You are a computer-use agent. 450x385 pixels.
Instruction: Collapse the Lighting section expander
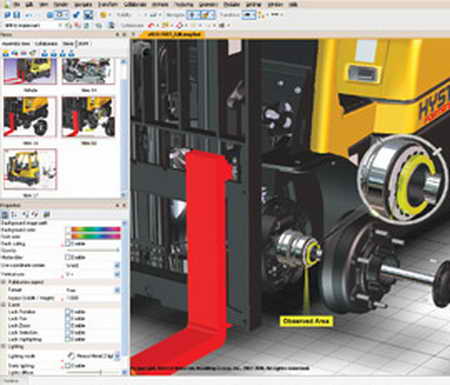pos(3,347)
